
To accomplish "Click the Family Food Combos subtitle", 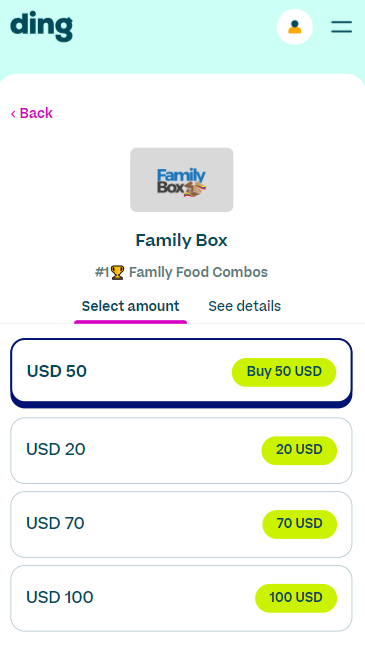I will pyautogui.click(x=198, y=272).
